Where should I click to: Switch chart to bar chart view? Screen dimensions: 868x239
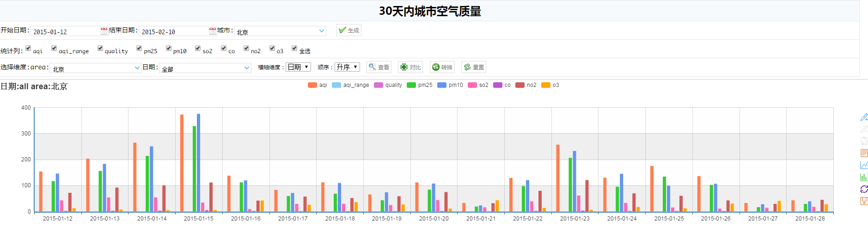[x=863, y=177]
